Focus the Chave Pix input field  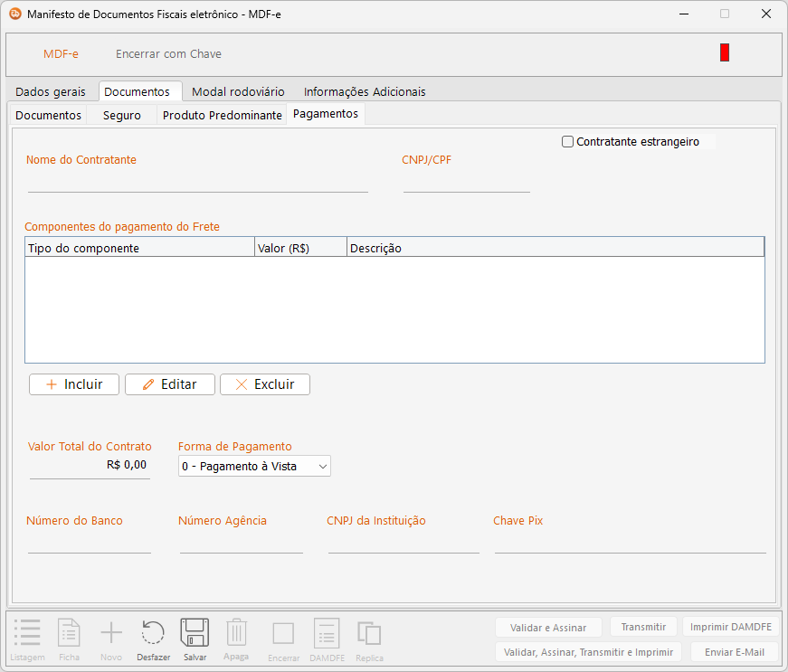pos(630,543)
